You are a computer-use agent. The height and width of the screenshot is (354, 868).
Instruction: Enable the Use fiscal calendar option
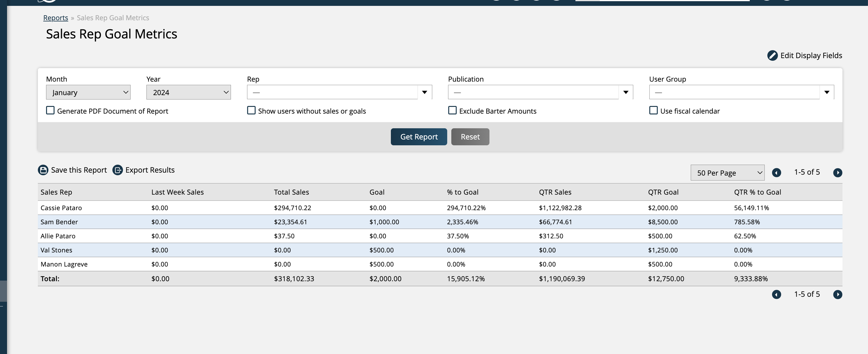click(x=653, y=111)
